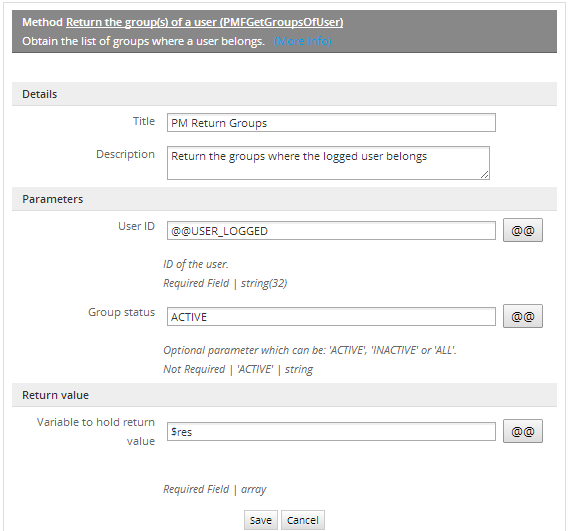Open the PMFGetGroupsOfUser method link

(x=204, y=22)
